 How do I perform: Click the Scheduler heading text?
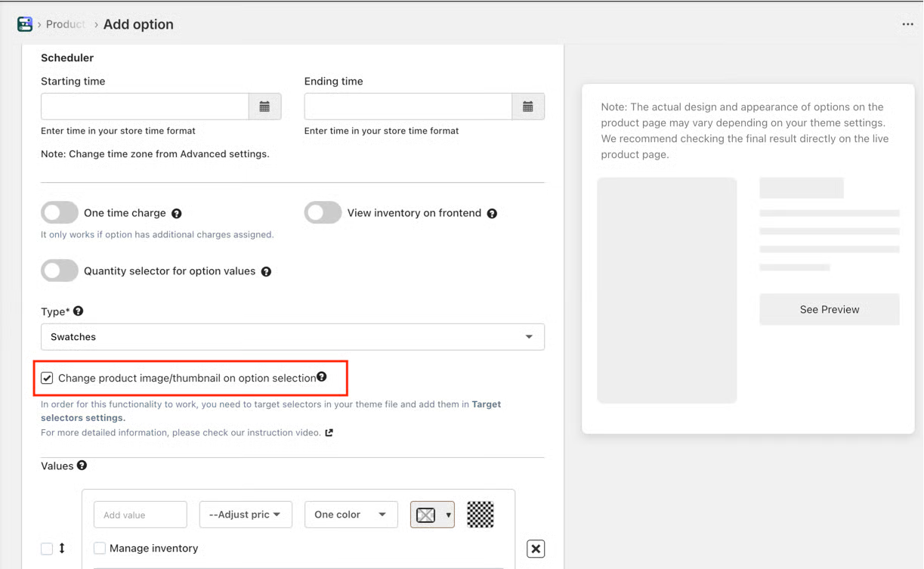(67, 58)
